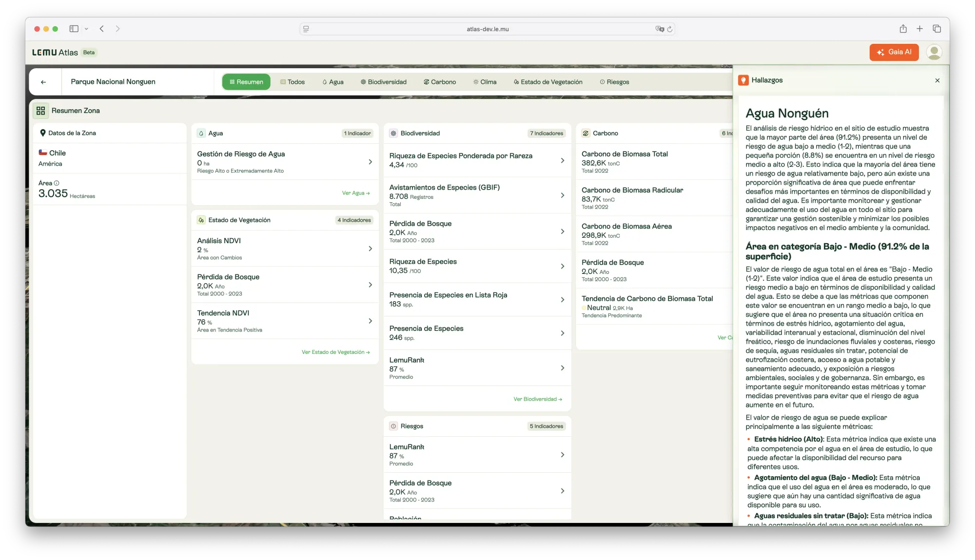Select the Estado de Vegetación tab
Viewport: 975px width, 560px height.
click(547, 82)
